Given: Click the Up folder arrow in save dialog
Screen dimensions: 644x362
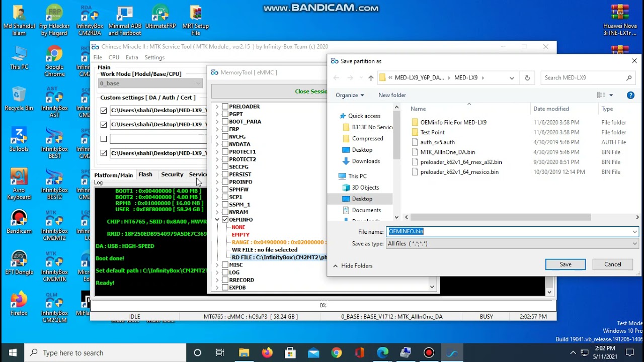Looking at the screenshot, I should [x=371, y=78].
